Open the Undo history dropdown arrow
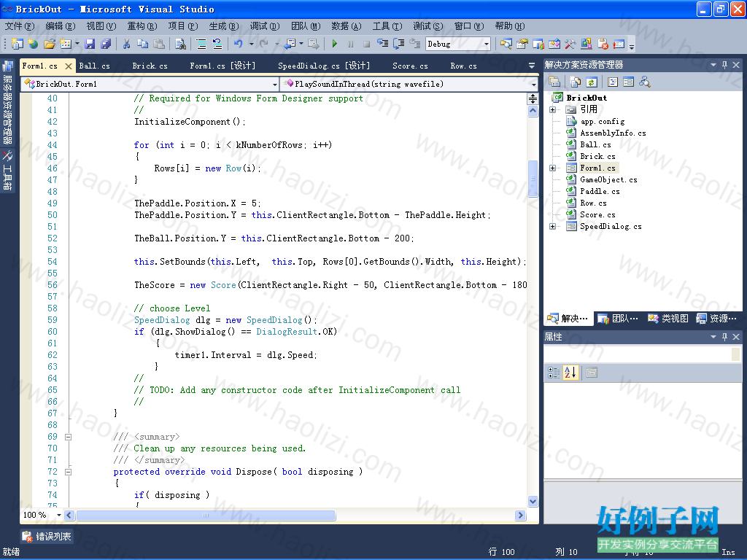The height and width of the screenshot is (560, 747). pyautogui.click(x=250, y=44)
